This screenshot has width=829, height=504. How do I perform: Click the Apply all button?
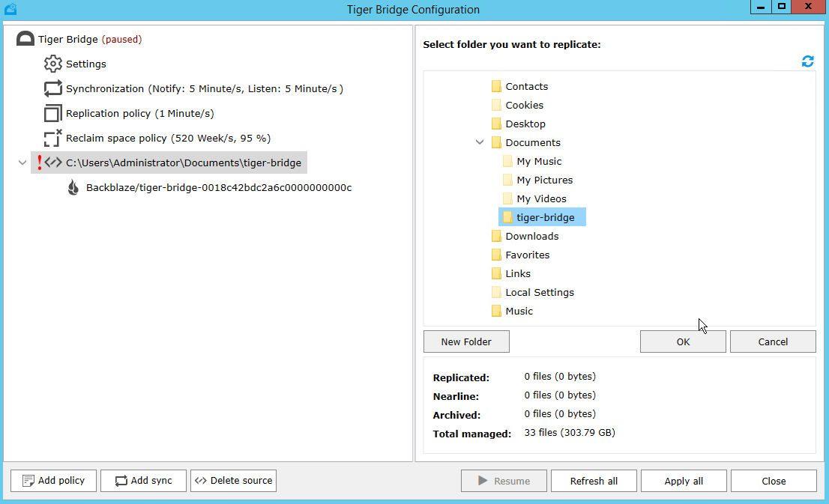(684, 481)
